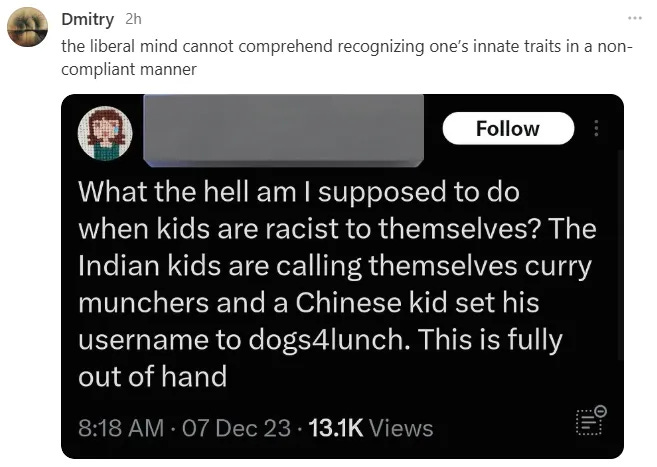
Task: Select the post text starting 'the liberal mind'
Action: pyautogui.click(x=347, y=58)
